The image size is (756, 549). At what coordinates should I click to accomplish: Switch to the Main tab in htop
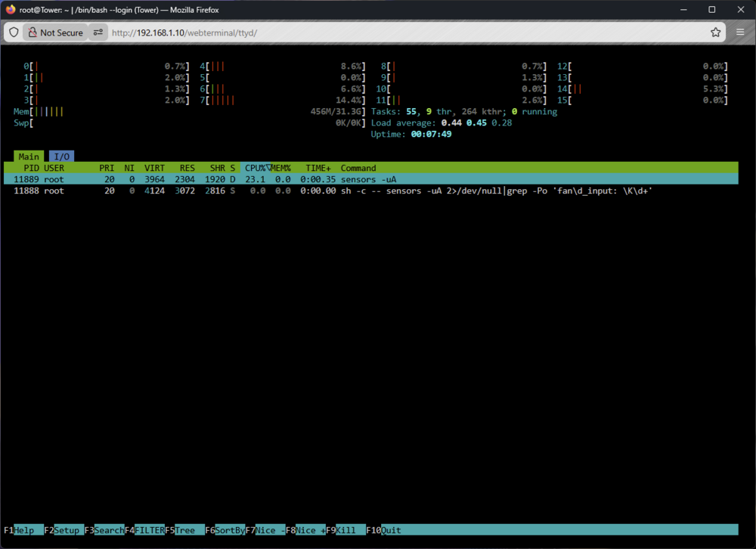[x=29, y=157]
